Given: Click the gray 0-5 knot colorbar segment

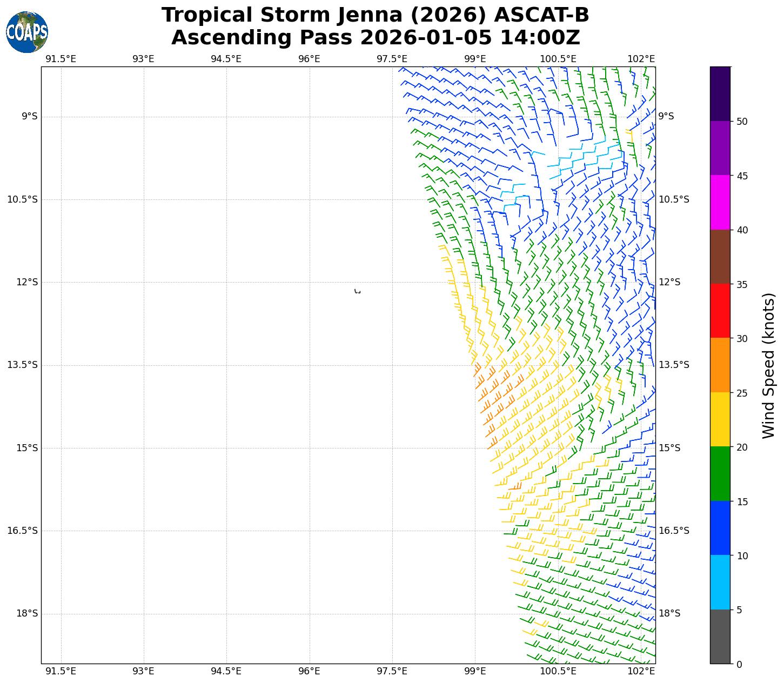Looking at the screenshot, I should [x=720, y=637].
